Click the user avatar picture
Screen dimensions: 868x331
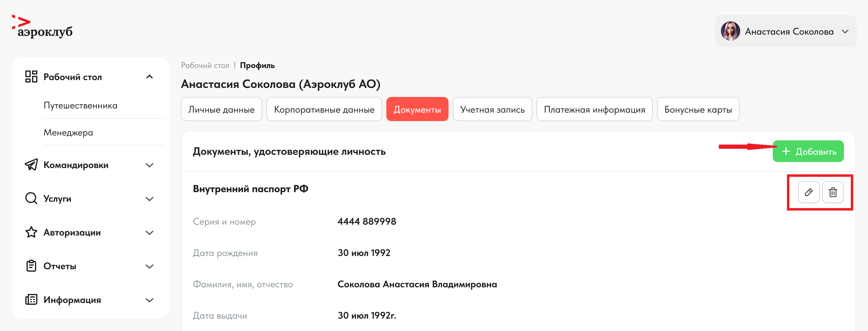coord(730,31)
